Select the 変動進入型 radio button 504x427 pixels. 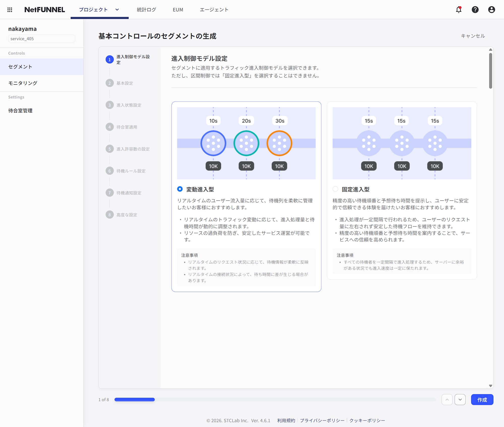pos(180,189)
